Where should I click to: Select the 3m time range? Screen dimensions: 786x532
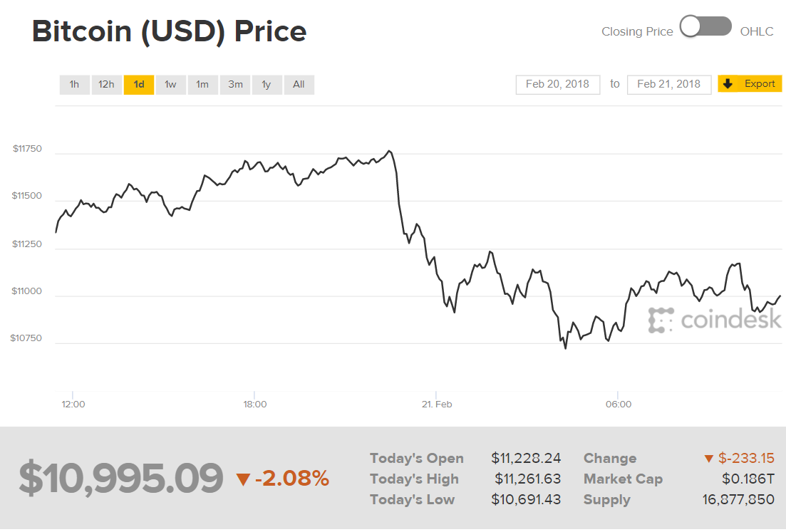click(x=234, y=84)
